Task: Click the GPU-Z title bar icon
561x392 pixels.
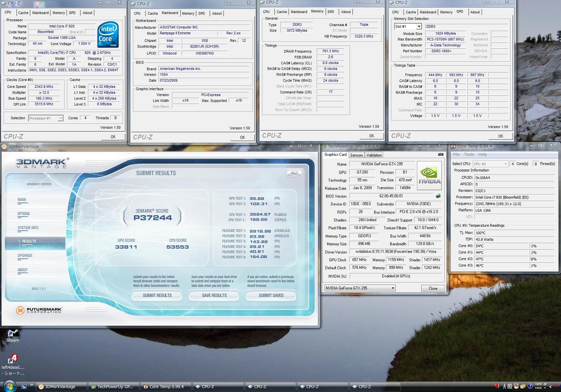Action: pos(324,146)
